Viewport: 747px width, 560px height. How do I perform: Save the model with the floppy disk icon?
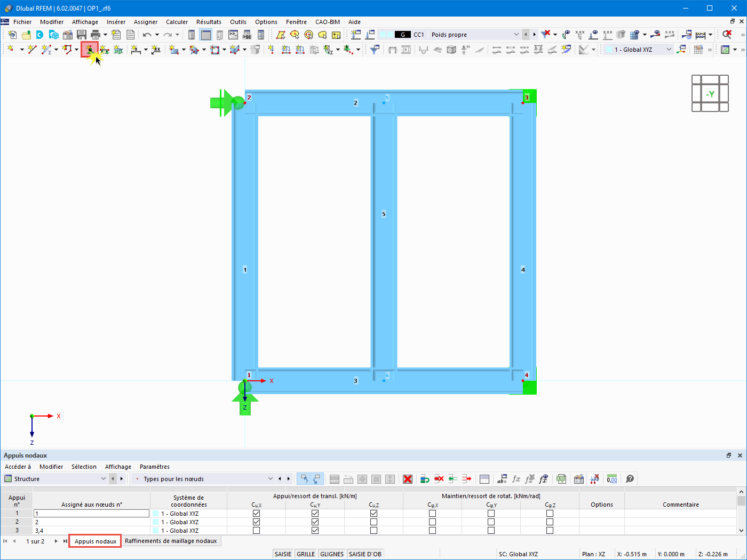click(82, 35)
